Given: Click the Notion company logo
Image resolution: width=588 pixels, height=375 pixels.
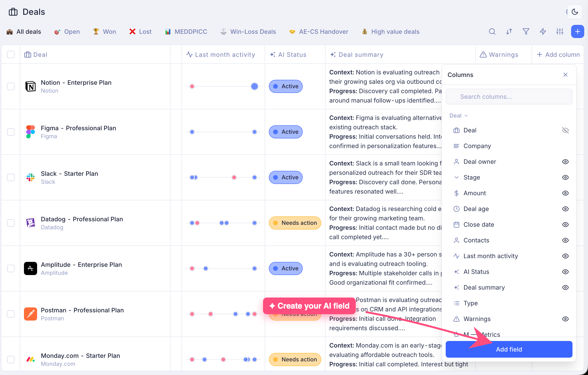Looking at the screenshot, I should click(x=31, y=86).
